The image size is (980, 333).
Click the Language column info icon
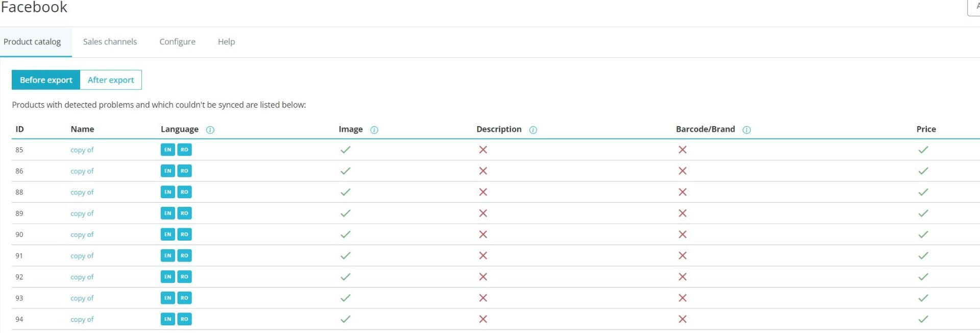pyautogui.click(x=210, y=130)
